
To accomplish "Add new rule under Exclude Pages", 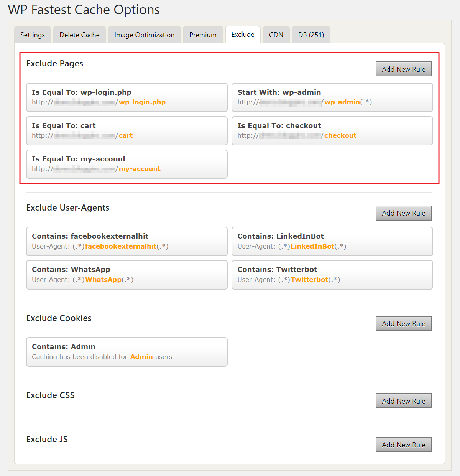I will [x=403, y=69].
